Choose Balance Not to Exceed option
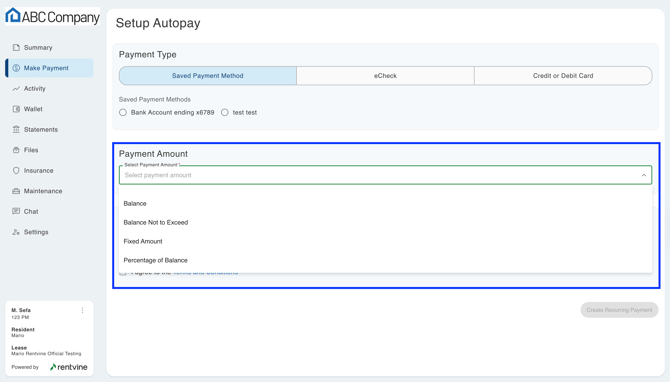The image size is (670, 382). point(385,222)
